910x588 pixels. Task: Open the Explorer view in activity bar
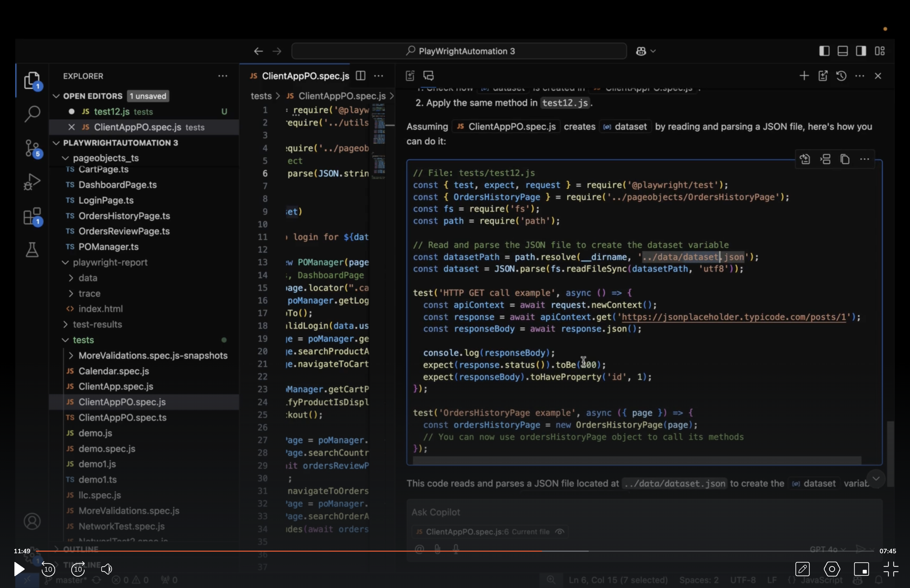[32, 81]
